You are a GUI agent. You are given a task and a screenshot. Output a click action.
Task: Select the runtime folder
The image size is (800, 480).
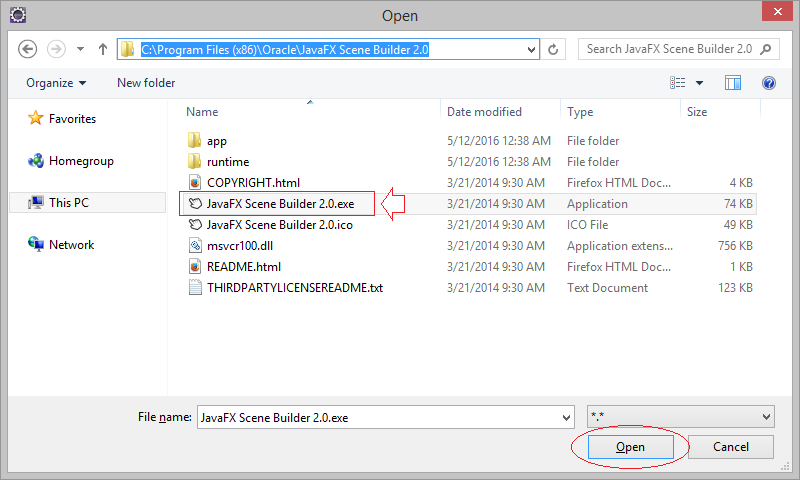pos(228,162)
